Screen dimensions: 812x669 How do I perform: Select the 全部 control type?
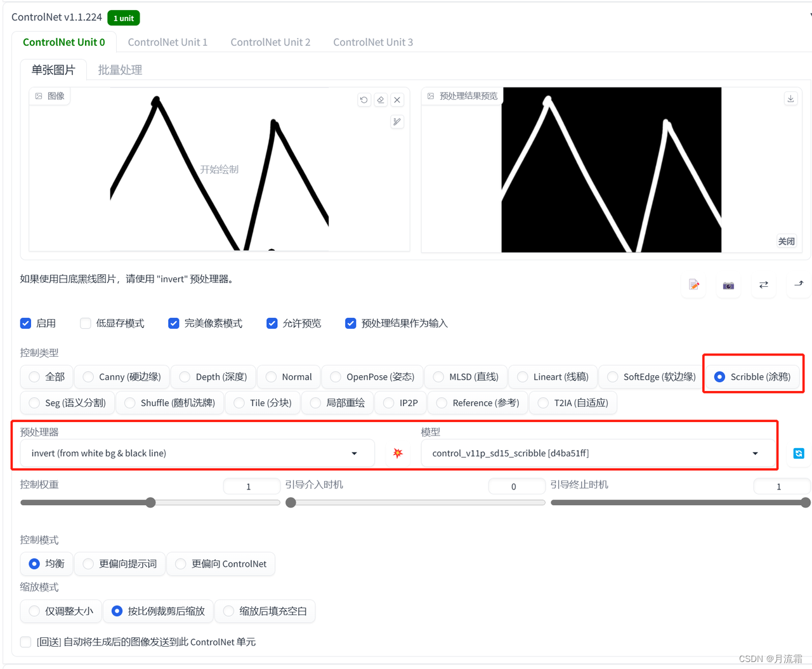tap(47, 376)
